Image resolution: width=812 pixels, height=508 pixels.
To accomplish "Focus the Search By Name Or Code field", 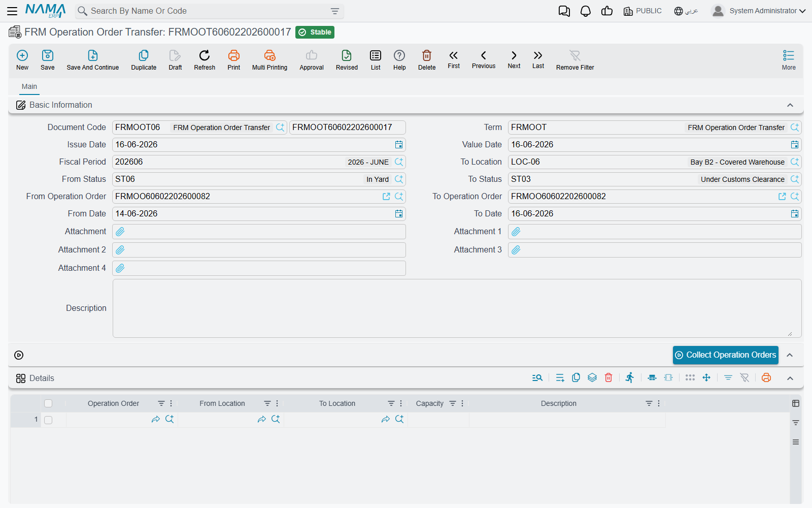I will coord(209,11).
